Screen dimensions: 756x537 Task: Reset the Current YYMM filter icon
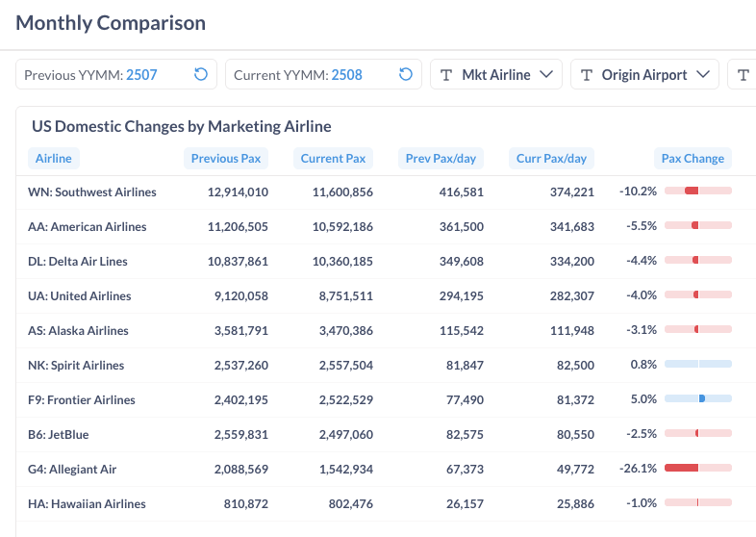pyautogui.click(x=406, y=74)
